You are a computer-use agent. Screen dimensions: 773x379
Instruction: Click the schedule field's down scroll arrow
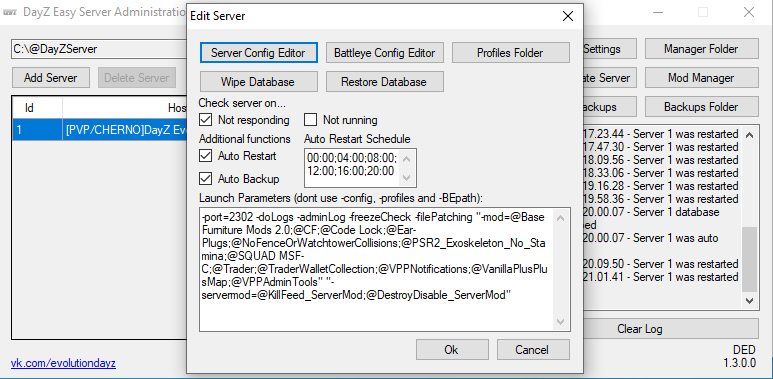(x=407, y=178)
